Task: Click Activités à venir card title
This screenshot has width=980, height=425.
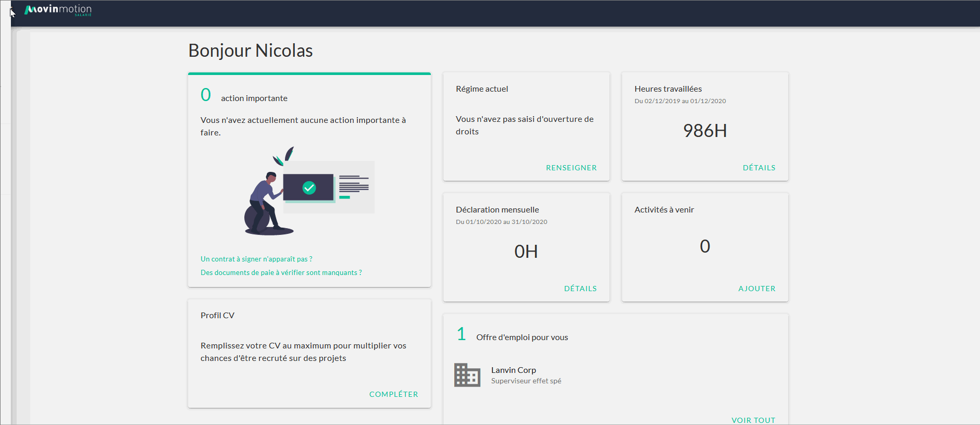Action: coord(664,210)
